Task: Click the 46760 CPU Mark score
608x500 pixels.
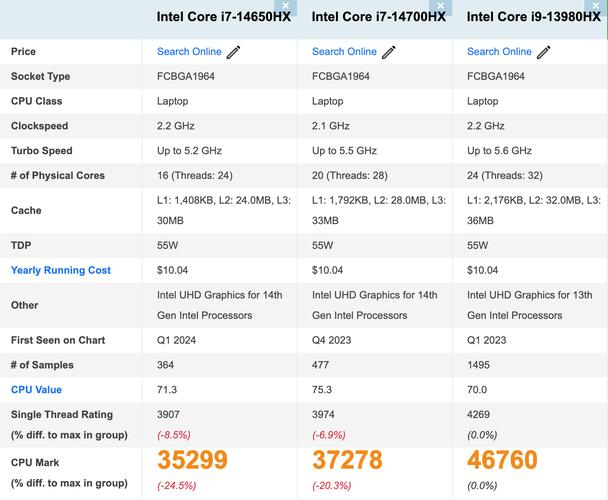Action: 502,460
